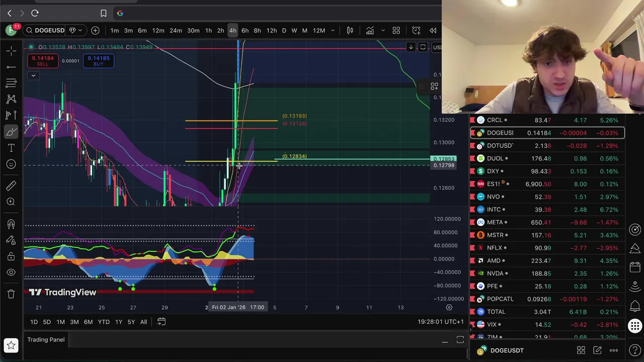Image resolution: width=644 pixels, height=362 pixels.
Task: Toggle lock all drawings
Action: click(x=11, y=256)
